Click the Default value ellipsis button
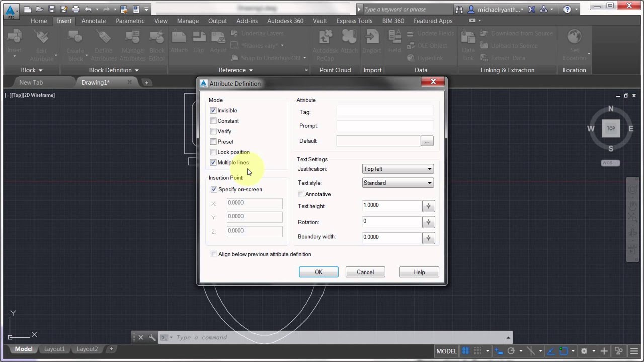 (427, 141)
